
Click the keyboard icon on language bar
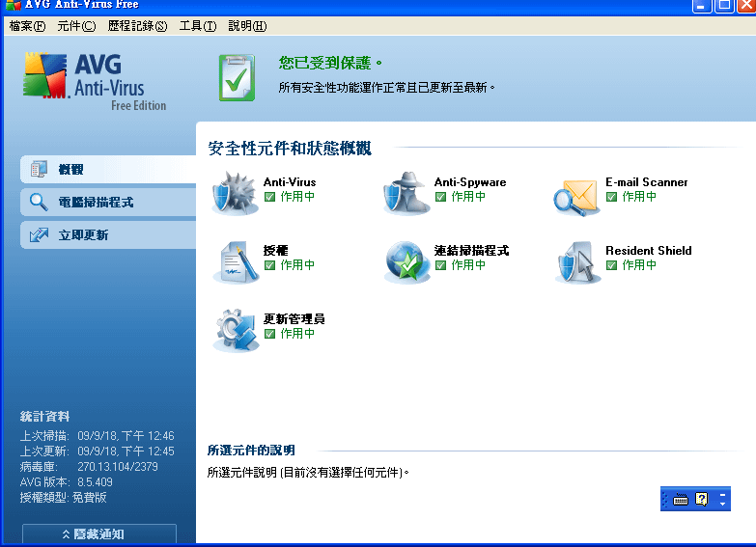point(681,500)
